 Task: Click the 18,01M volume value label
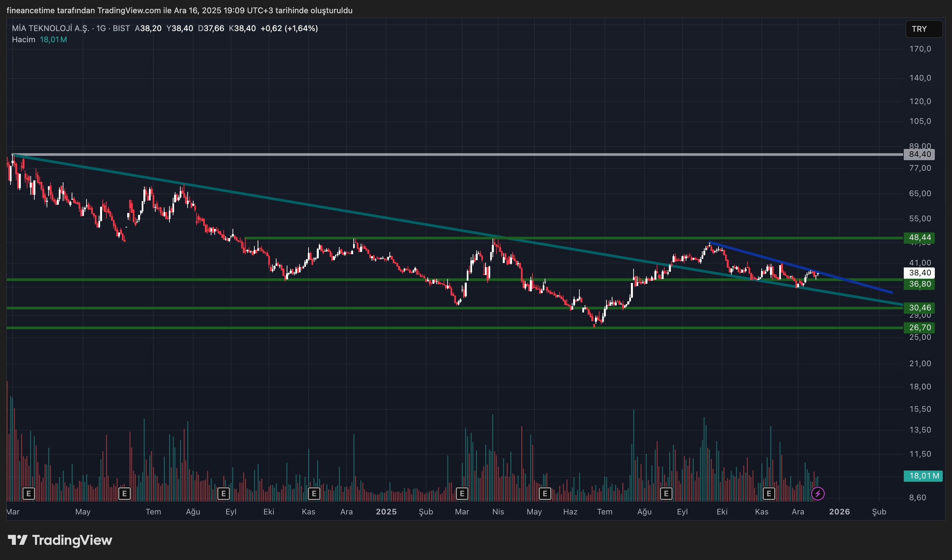pyautogui.click(x=923, y=476)
